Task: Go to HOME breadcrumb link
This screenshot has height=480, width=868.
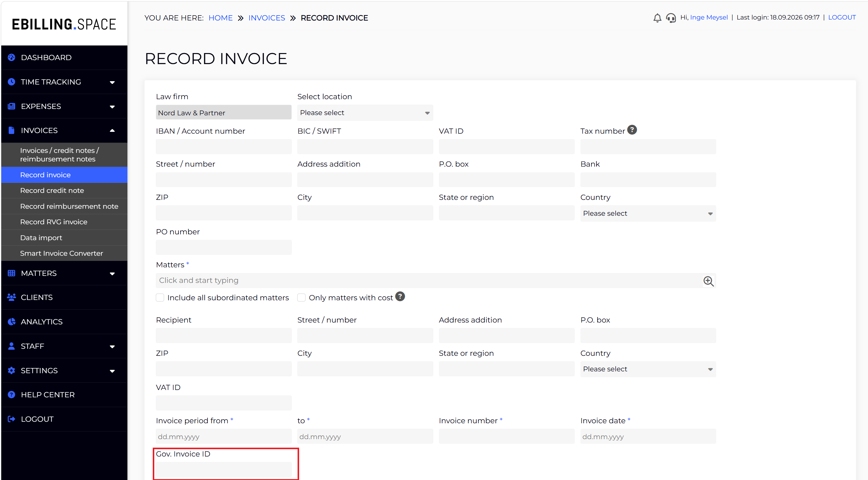Action: point(220,18)
